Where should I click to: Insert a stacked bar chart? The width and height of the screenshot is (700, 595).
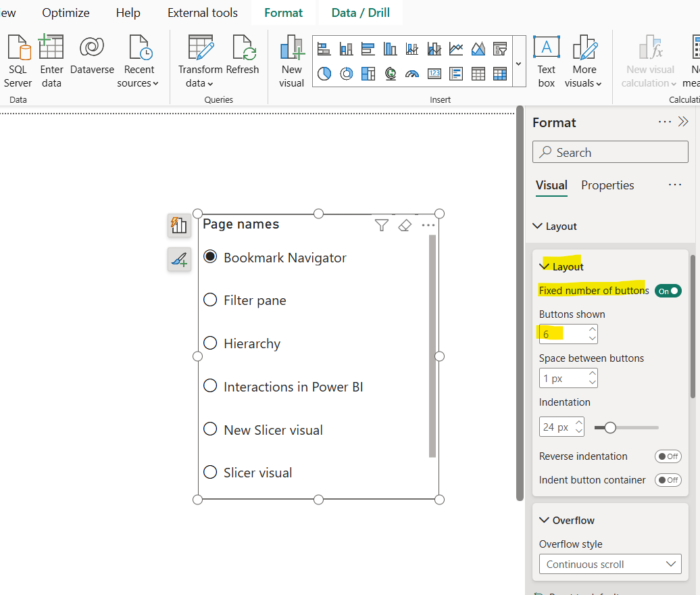coord(323,48)
